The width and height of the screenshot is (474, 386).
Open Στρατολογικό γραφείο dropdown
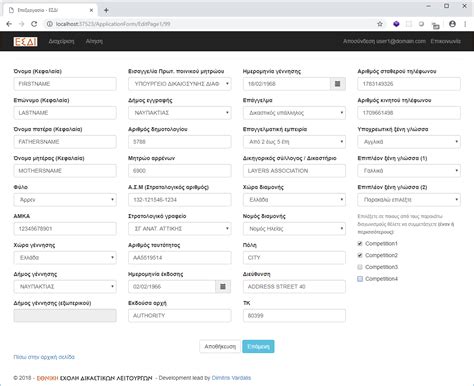[x=180, y=229]
